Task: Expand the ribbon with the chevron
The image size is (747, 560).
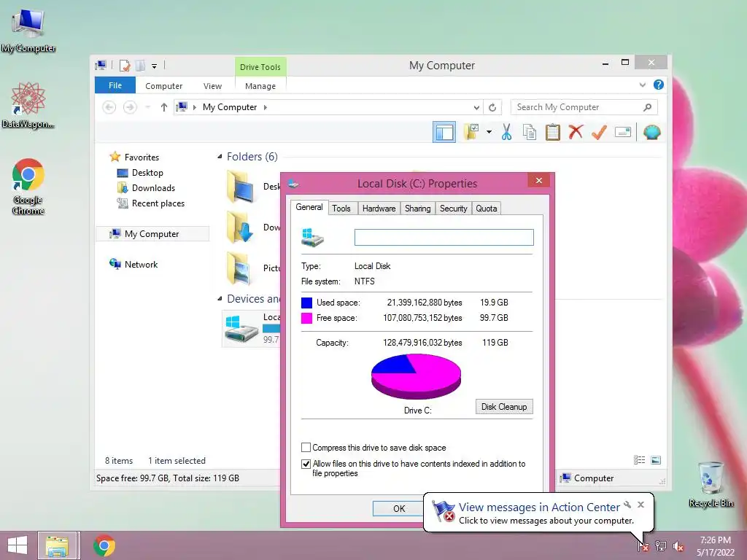Action: (x=642, y=85)
